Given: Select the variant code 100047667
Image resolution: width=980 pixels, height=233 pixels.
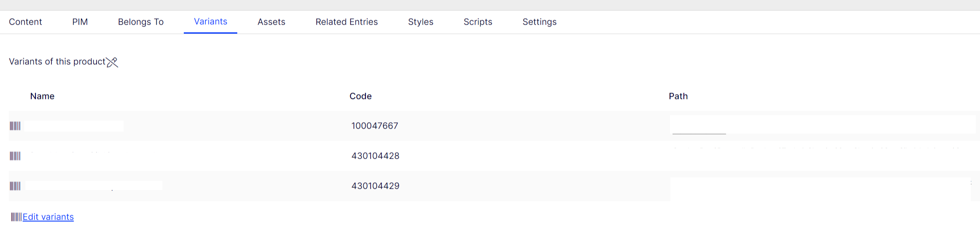Looking at the screenshot, I should pyautogui.click(x=375, y=126).
